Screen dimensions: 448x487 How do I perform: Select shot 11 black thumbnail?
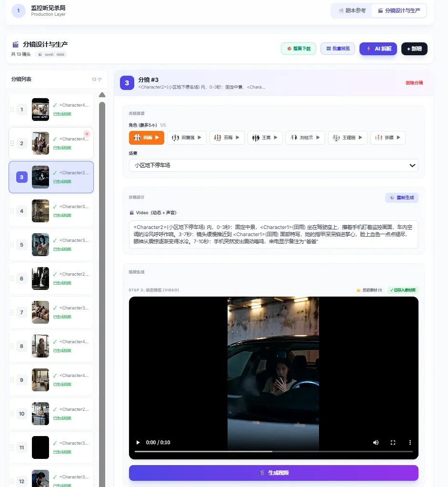tap(40, 447)
